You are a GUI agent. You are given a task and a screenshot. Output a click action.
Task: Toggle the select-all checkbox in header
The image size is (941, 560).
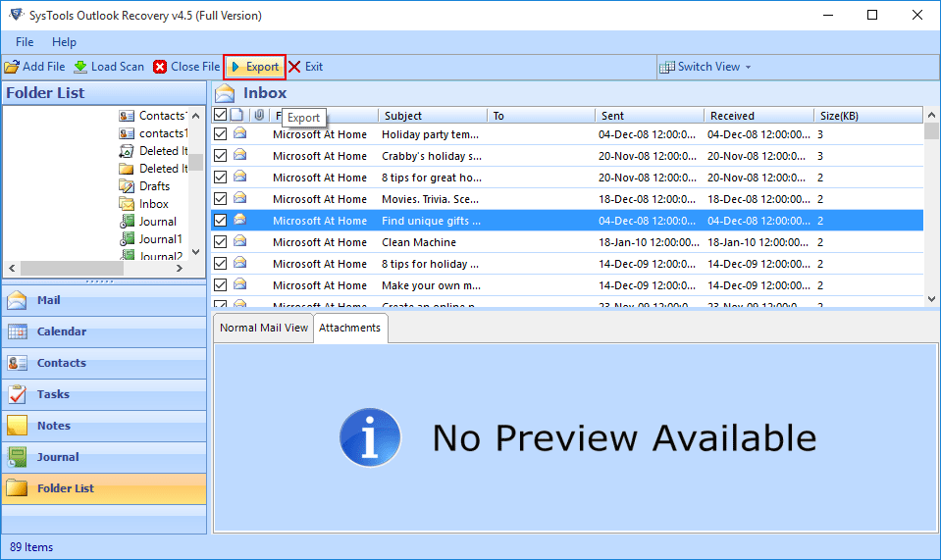pos(220,115)
